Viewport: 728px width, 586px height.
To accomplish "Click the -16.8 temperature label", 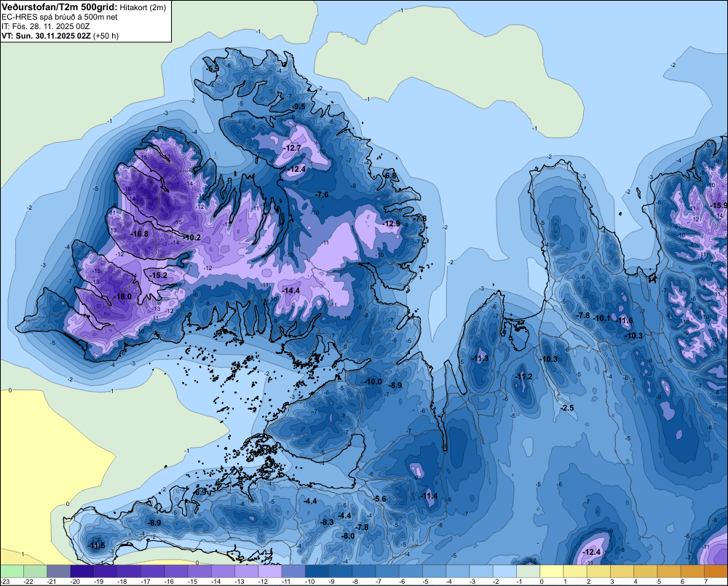I will pyautogui.click(x=140, y=234).
